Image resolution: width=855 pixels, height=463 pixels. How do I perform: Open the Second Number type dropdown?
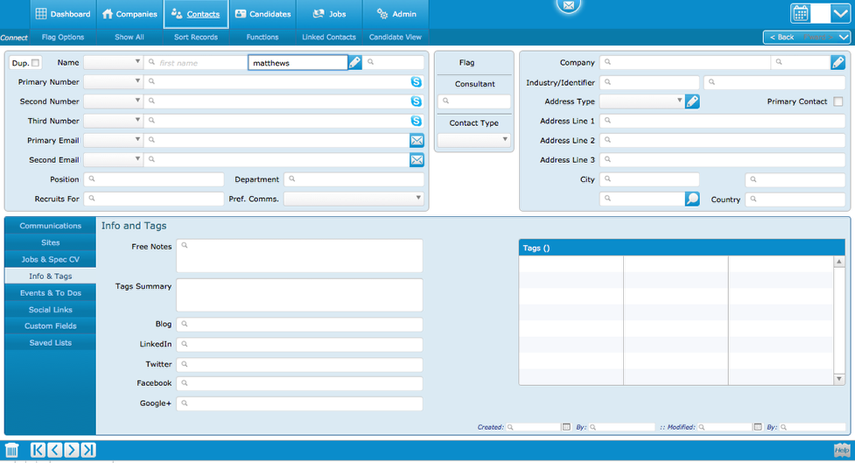coord(113,101)
